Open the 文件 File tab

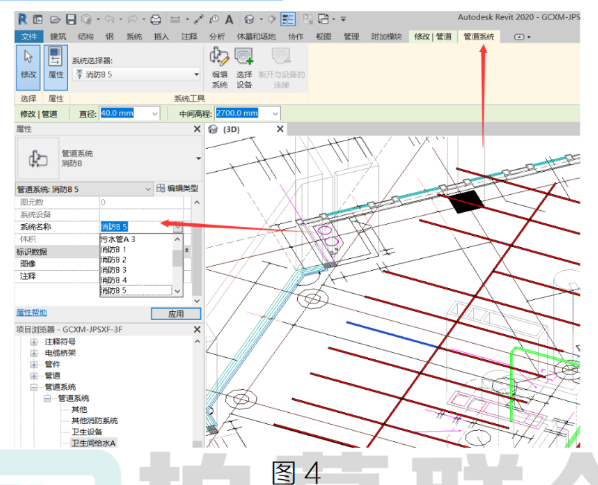(29, 37)
